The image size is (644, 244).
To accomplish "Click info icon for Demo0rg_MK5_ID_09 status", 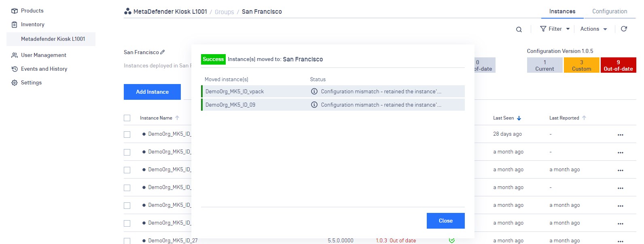I will [314, 105].
